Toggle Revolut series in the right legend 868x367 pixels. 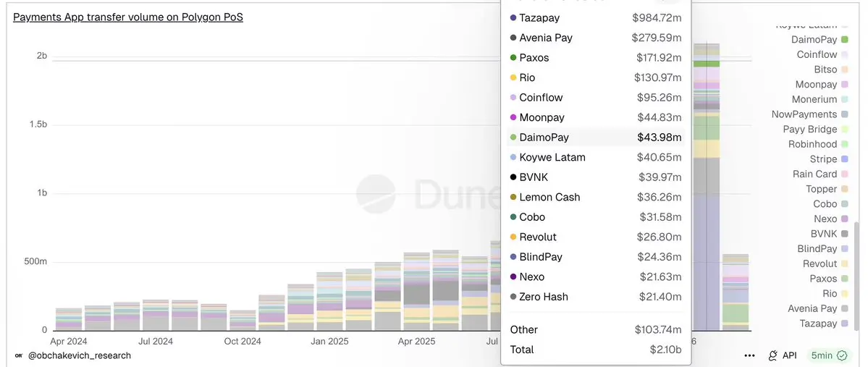point(825,264)
